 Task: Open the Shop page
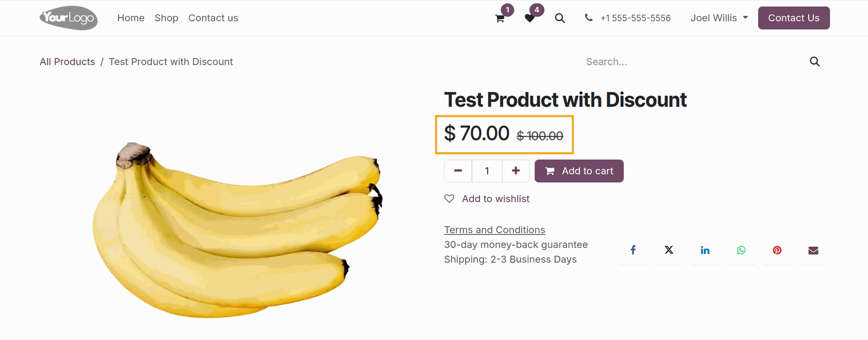[166, 18]
